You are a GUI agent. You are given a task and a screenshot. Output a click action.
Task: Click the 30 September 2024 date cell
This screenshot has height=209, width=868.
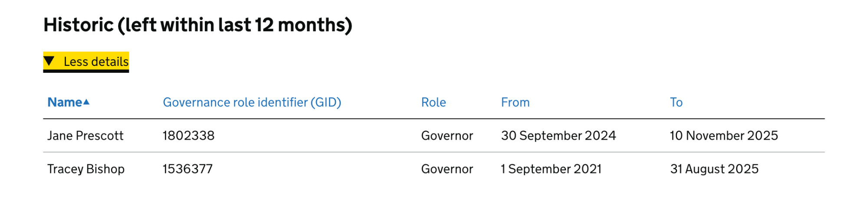pyautogui.click(x=558, y=136)
